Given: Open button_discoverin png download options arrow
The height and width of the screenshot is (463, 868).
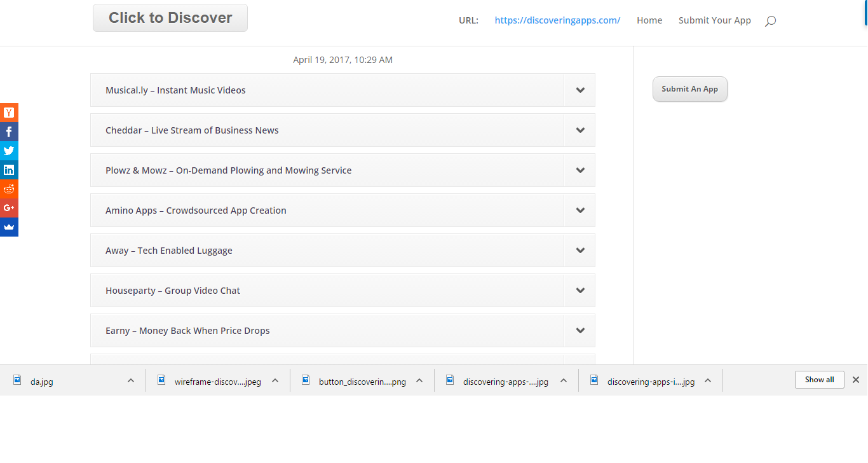Looking at the screenshot, I should [419, 380].
